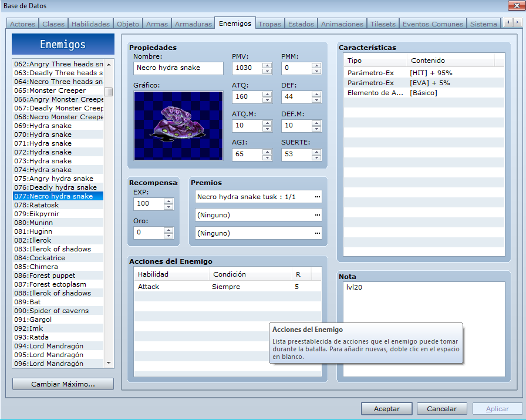526x420 pixels.
Task: Switch to the Habilidades tab
Action: 90,24
